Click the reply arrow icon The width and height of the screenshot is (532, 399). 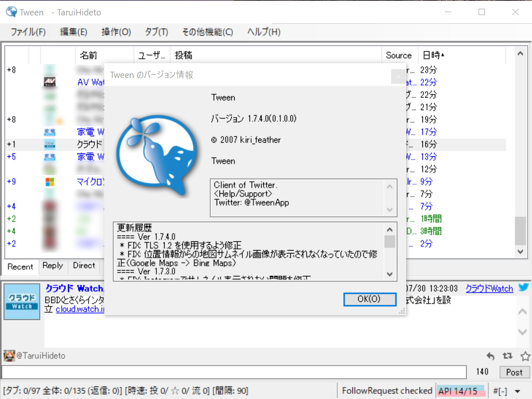pyautogui.click(x=491, y=356)
